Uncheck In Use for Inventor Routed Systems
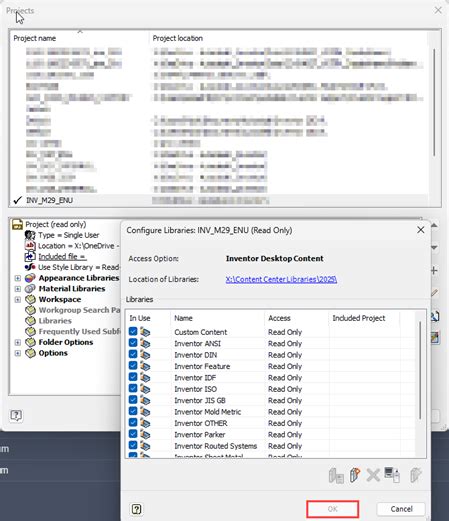This screenshot has height=521, width=449. pyautogui.click(x=133, y=445)
